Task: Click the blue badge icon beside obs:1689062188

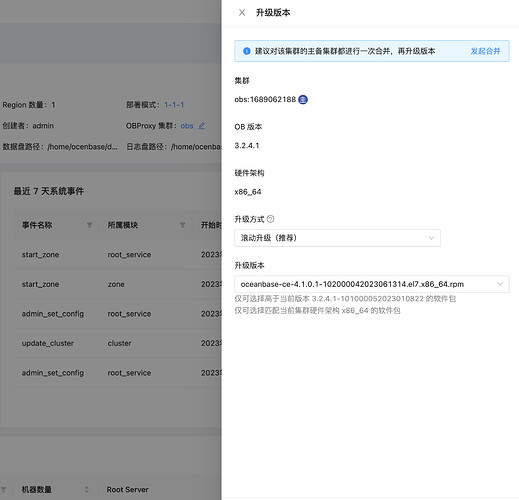Action: pyautogui.click(x=303, y=99)
